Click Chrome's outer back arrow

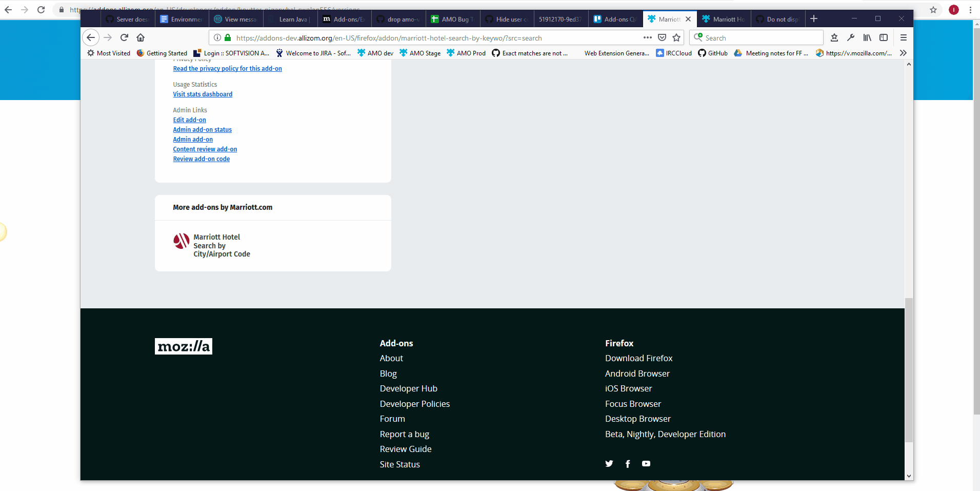click(8, 10)
